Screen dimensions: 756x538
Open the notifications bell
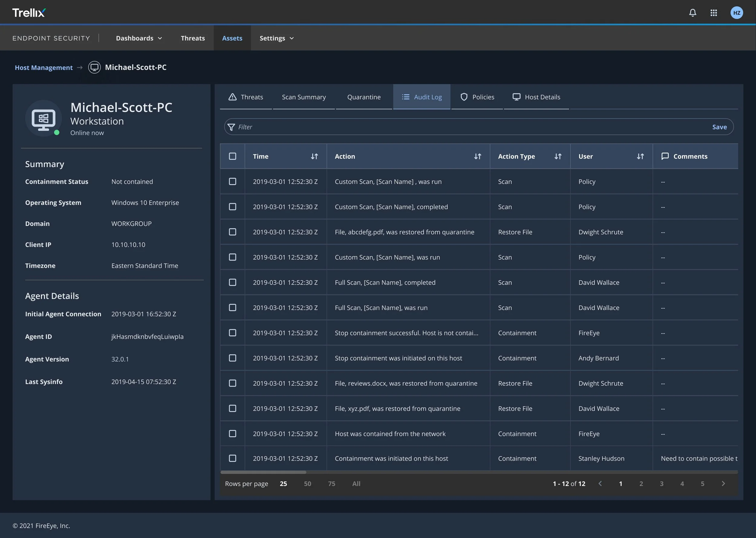coord(693,13)
